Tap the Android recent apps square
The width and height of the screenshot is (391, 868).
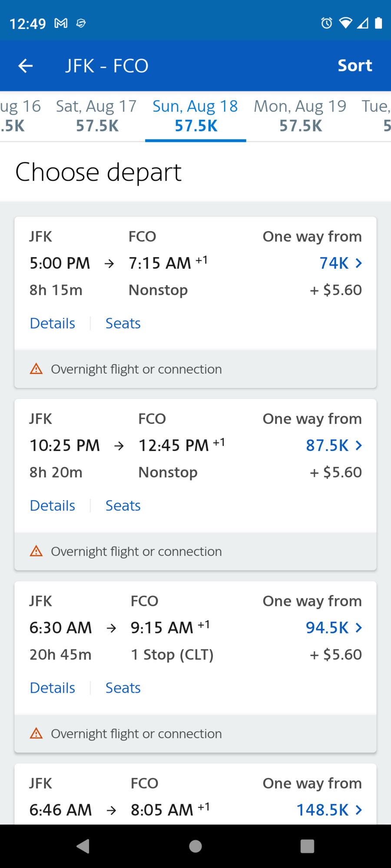[307, 846]
